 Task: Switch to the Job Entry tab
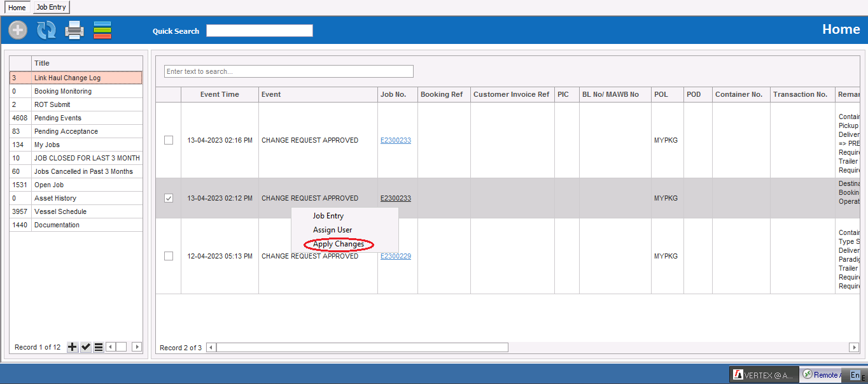click(51, 7)
